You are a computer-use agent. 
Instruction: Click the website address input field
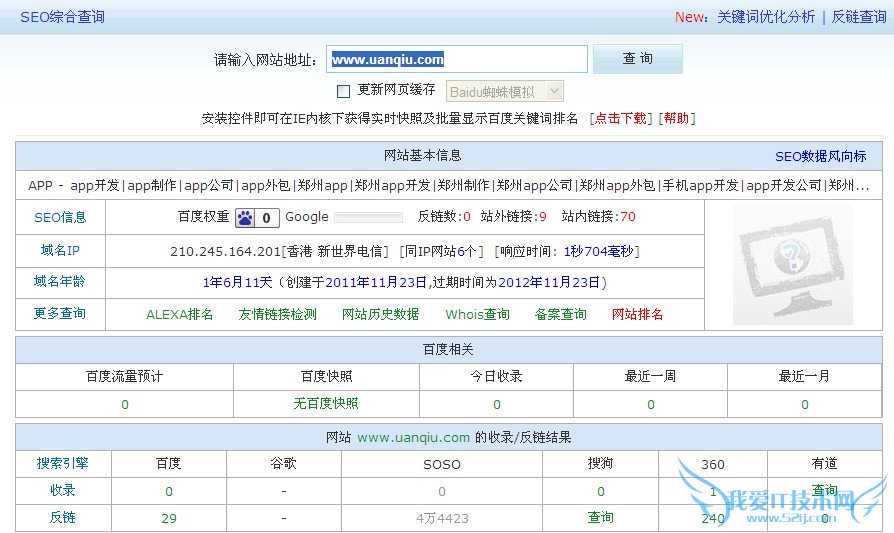pos(458,60)
